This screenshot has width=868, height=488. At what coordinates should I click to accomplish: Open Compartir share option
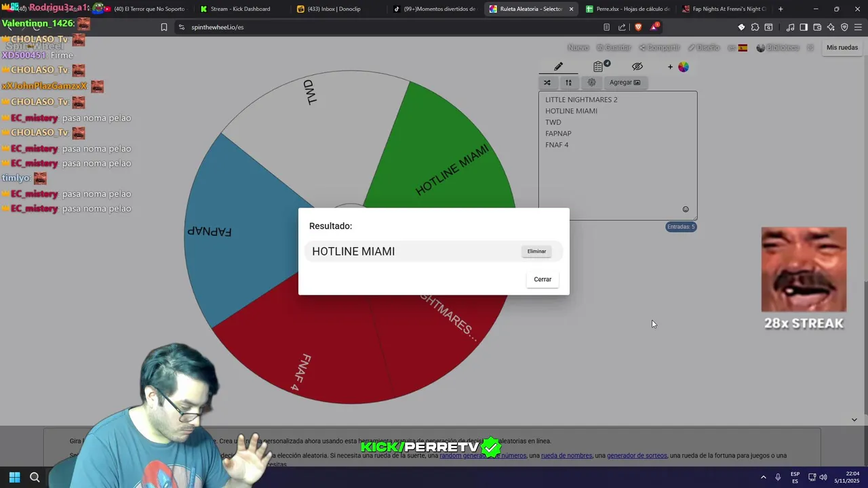[x=659, y=47]
